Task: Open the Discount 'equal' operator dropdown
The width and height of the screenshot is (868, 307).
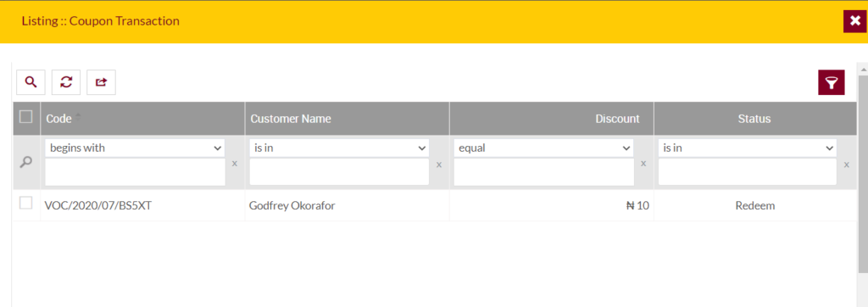Action: click(x=543, y=148)
